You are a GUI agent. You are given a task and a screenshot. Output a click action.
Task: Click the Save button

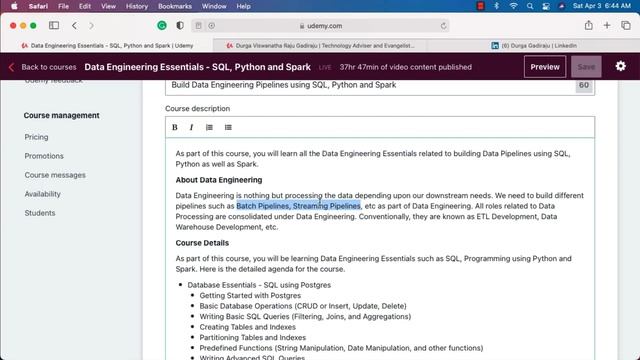tap(586, 67)
